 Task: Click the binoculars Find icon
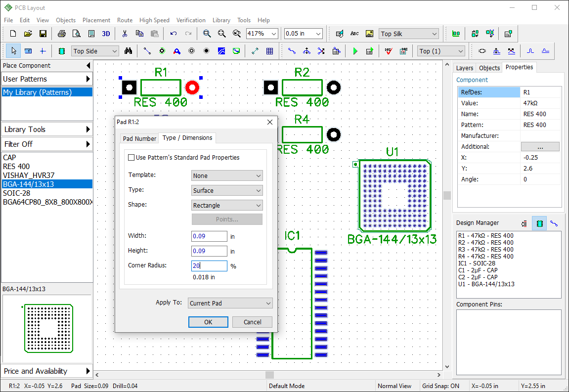(128, 51)
